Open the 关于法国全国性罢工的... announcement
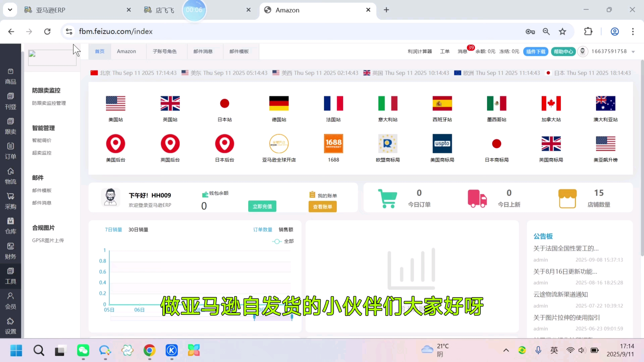Image resolution: width=644 pixels, height=362 pixels. pyautogui.click(x=566, y=248)
